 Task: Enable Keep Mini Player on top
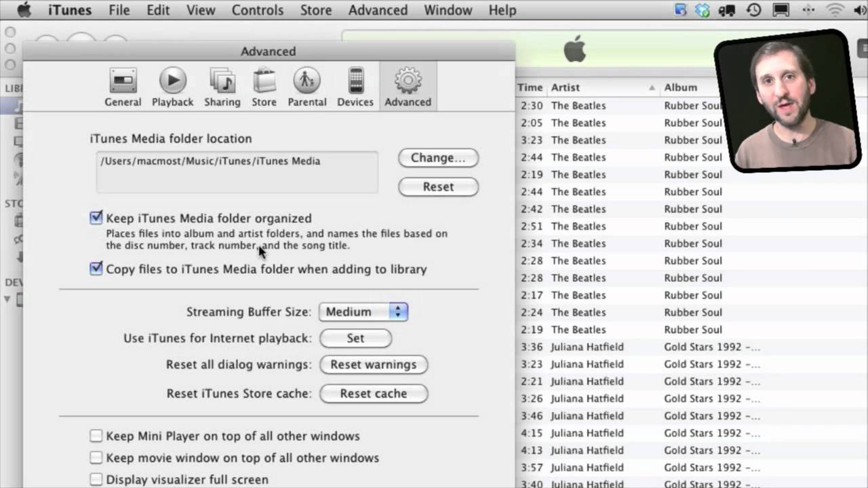[96, 436]
